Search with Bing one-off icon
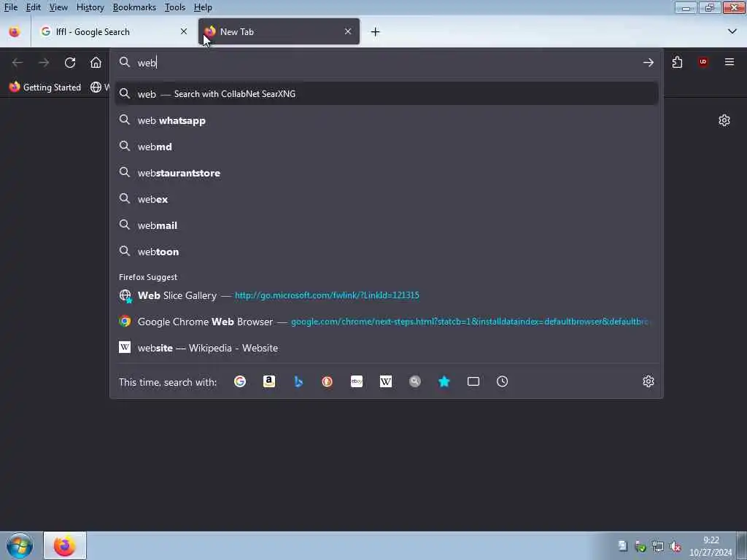The image size is (747, 560). pyautogui.click(x=298, y=381)
